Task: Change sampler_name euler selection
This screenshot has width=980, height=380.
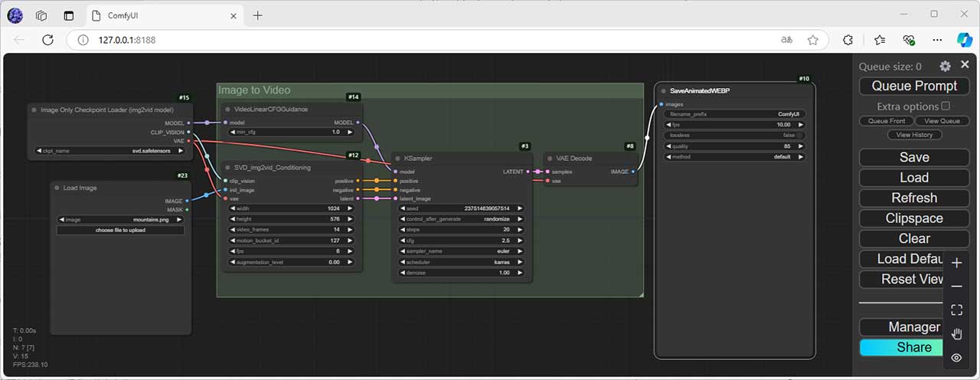Action: point(461,251)
